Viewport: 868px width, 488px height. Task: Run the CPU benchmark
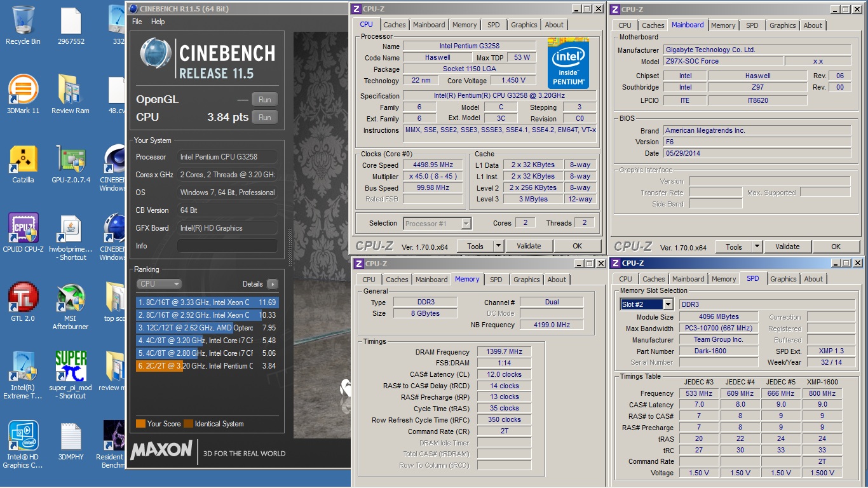[264, 118]
